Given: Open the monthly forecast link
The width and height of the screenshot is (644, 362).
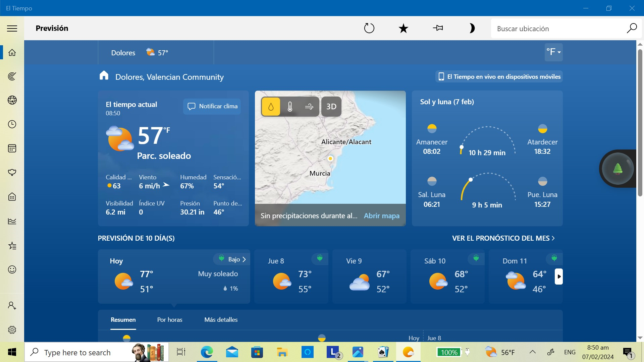Looking at the screenshot, I should [503, 238].
